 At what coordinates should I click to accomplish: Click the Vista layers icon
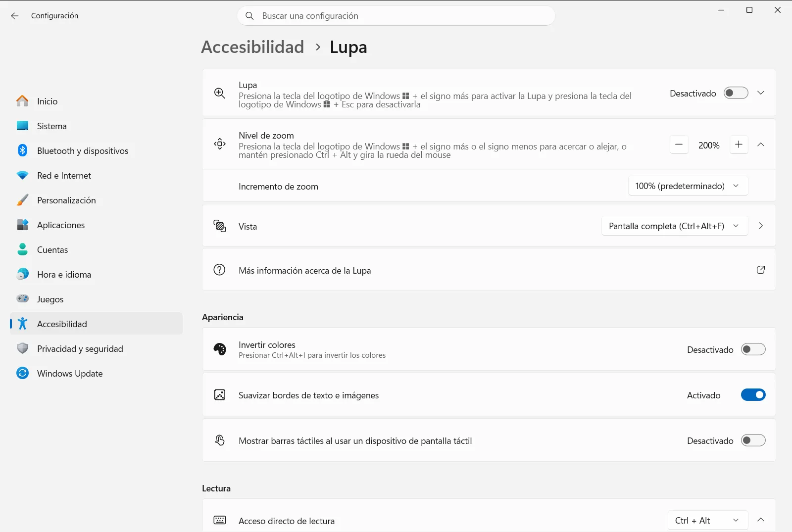(220, 226)
